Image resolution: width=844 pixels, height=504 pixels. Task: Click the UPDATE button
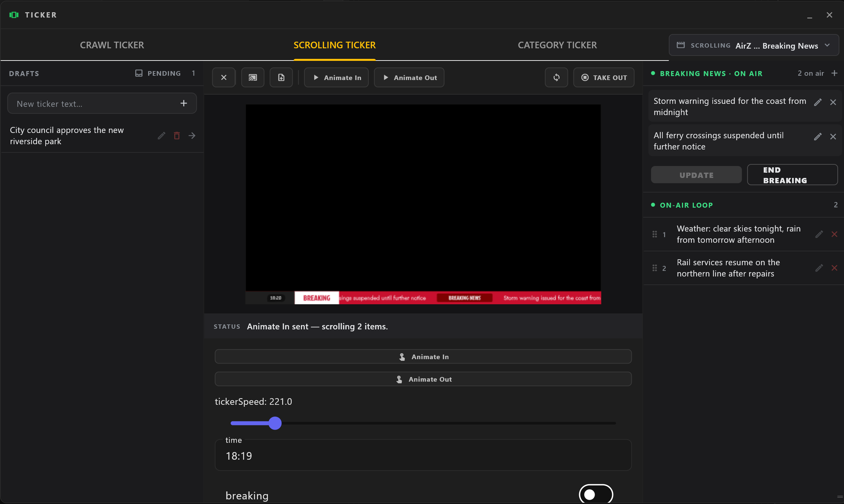696,175
